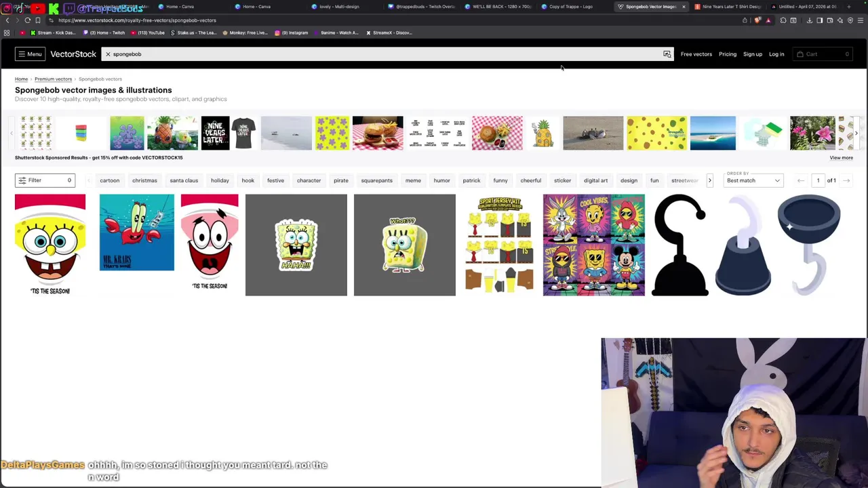Go to the VectorStock logo homepage
Viewport: 868px width, 488px height.
tap(73, 54)
